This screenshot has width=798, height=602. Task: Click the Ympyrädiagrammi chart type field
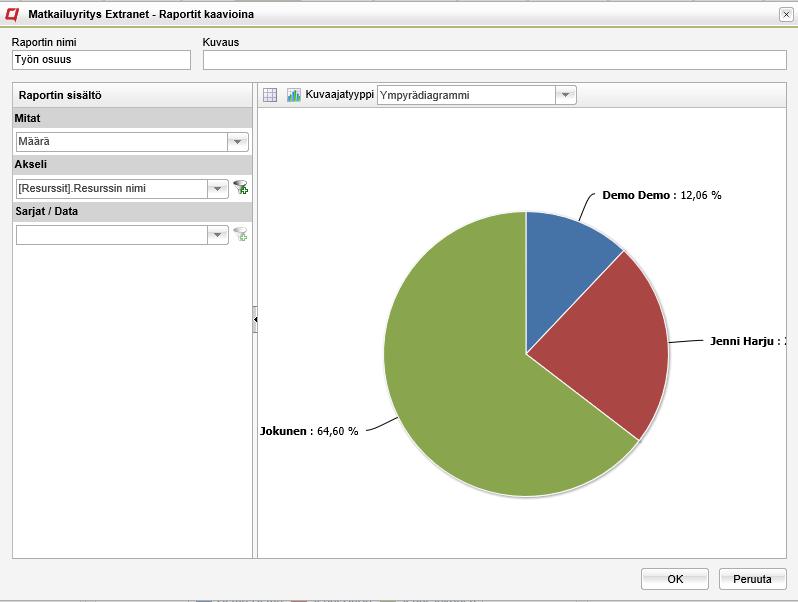[466, 95]
